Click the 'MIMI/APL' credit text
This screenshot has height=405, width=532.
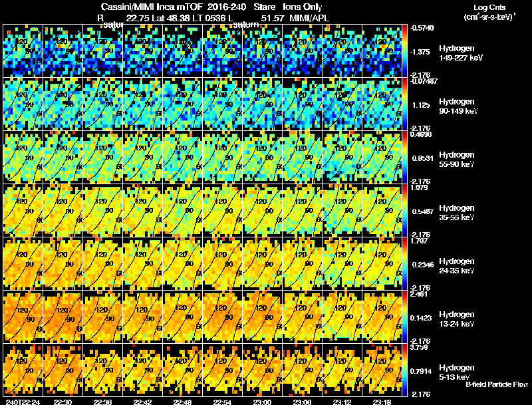[x=309, y=18]
